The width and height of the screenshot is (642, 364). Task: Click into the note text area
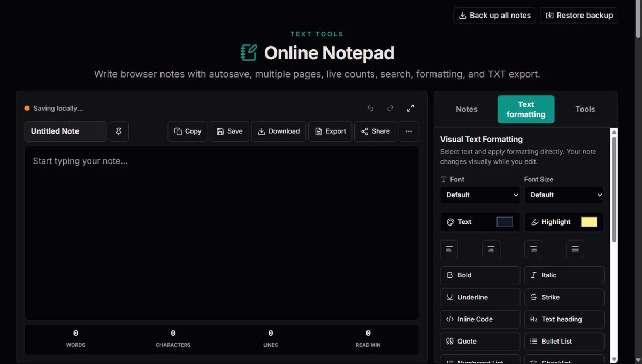tap(221, 233)
